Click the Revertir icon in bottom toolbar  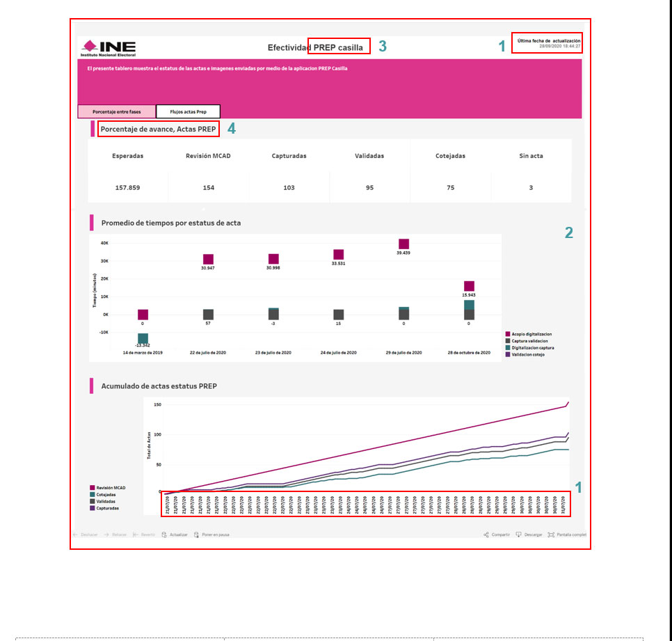coord(136,535)
